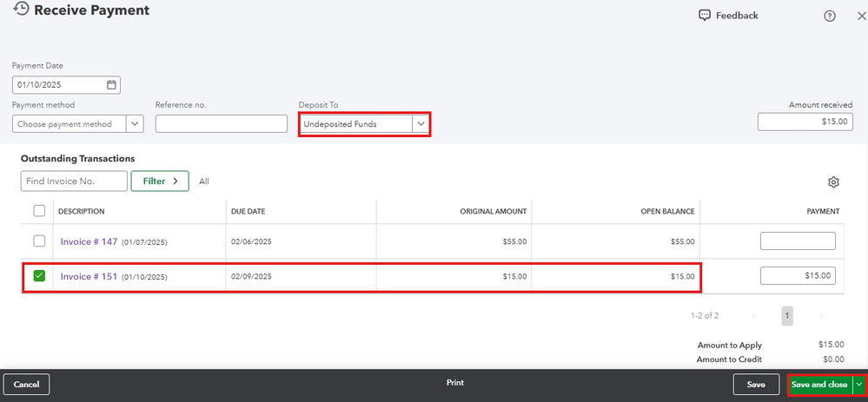Open the help question mark icon

click(x=829, y=16)
